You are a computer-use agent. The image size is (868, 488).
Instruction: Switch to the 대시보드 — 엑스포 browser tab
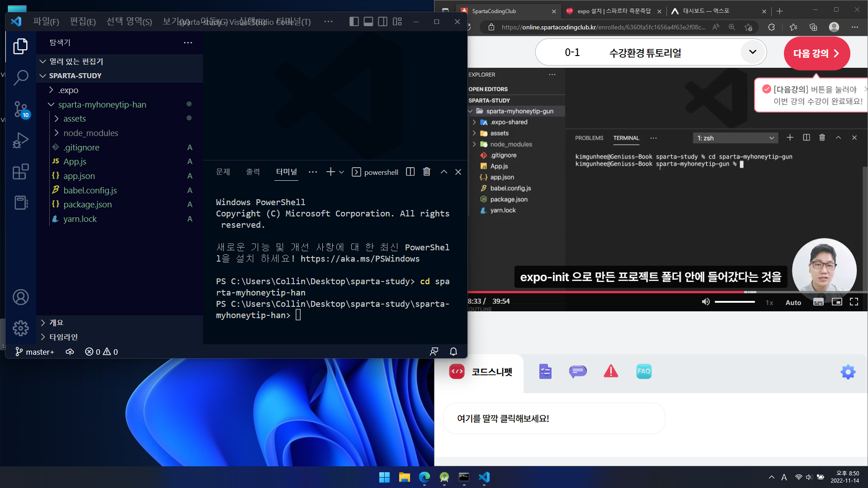point(719,11)
